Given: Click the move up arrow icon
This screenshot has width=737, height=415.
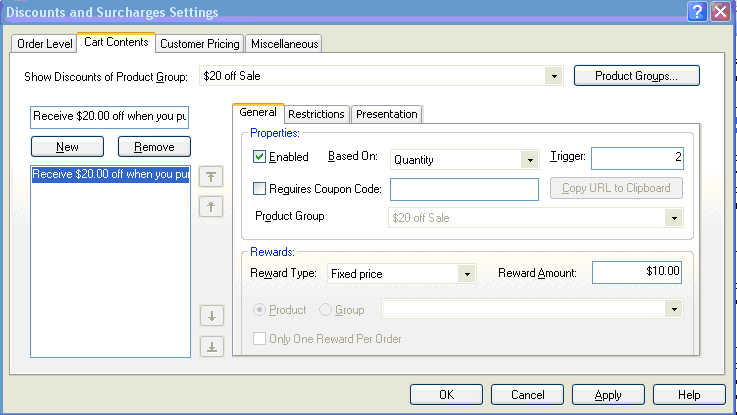Looking at the screenshot, I should 212,207.
